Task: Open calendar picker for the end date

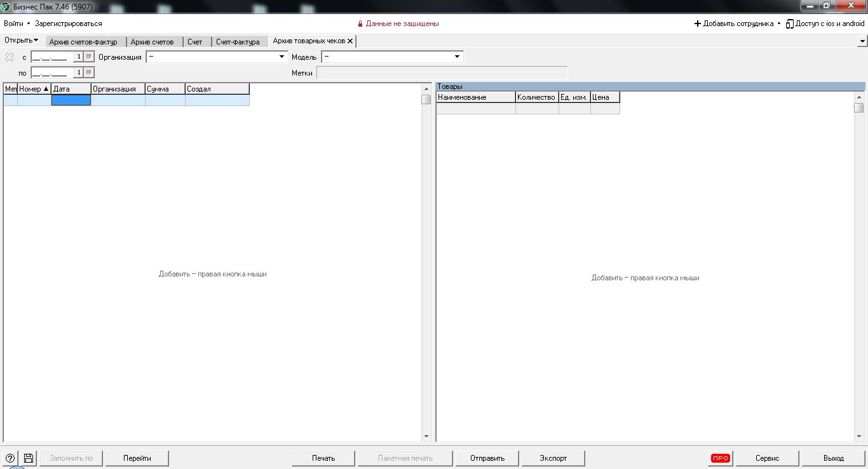Action: point(89,72)
